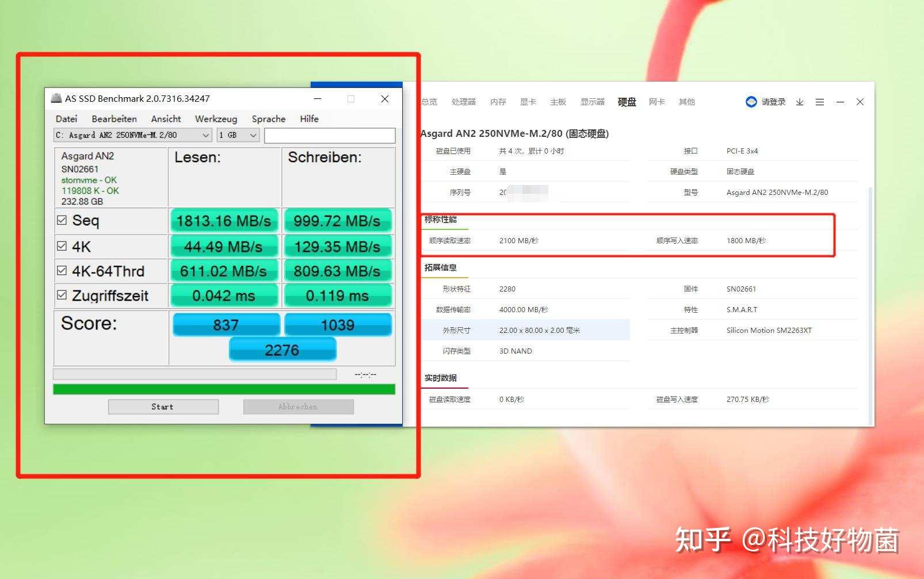
Task: Click the download arrow icon in hardware tool
Action: click(800, 102)
